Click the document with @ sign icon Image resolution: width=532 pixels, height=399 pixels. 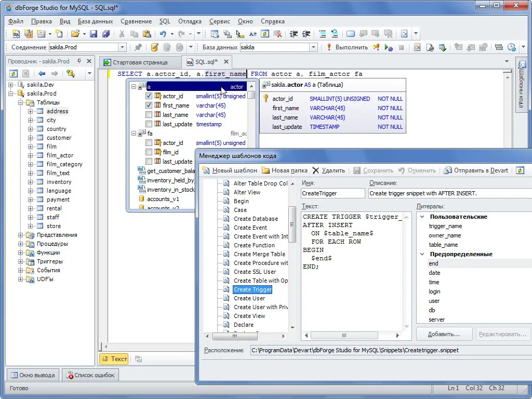430,47
